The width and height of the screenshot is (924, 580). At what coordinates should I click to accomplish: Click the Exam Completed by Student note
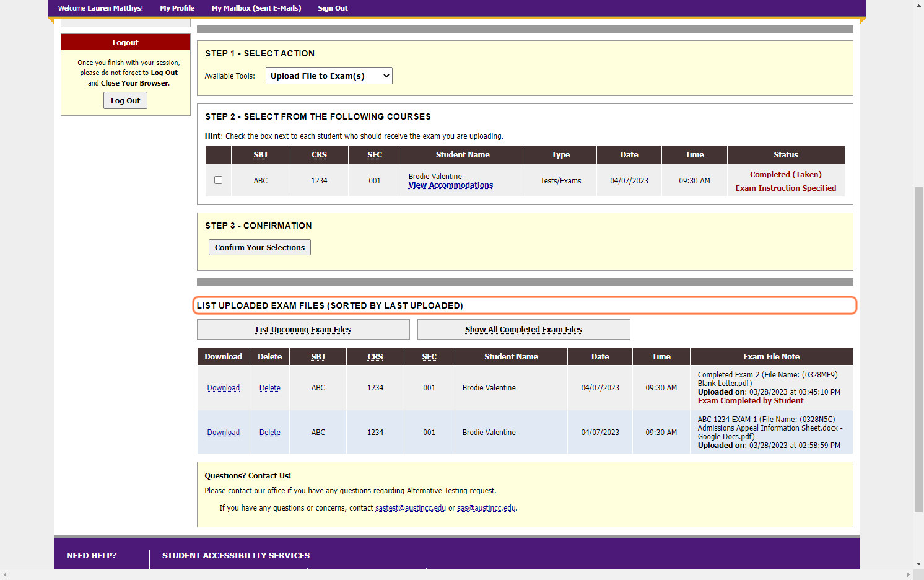pyautogui.click(x=751, y=401)
